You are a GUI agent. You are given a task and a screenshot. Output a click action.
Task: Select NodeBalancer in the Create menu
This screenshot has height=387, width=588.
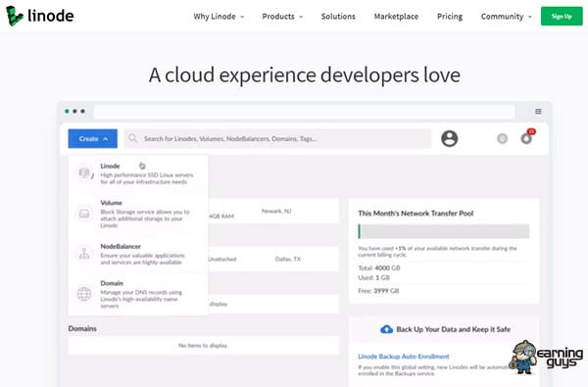(x=138, y=254)
